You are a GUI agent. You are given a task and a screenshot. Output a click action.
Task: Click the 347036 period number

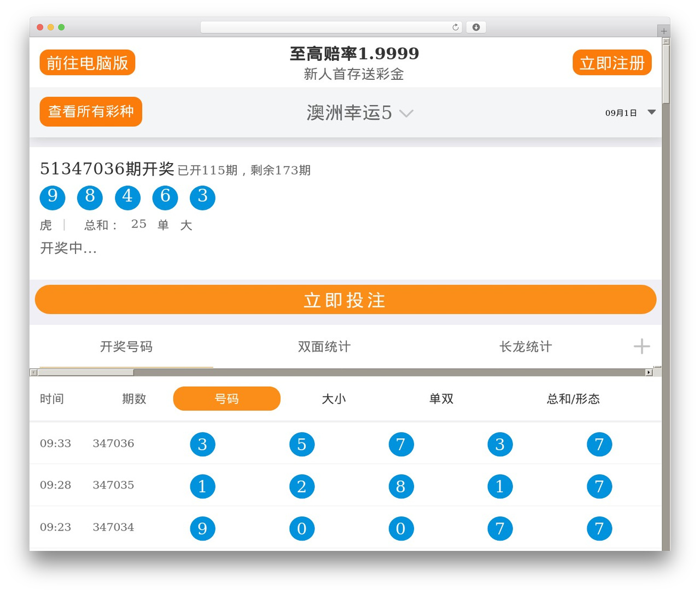pos(113,444)
